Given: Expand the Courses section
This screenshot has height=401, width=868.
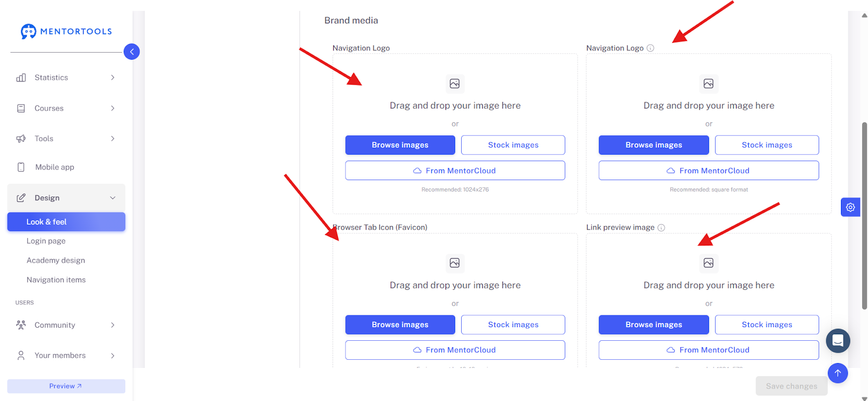Looking at the screenshot, I should [66, 109].
